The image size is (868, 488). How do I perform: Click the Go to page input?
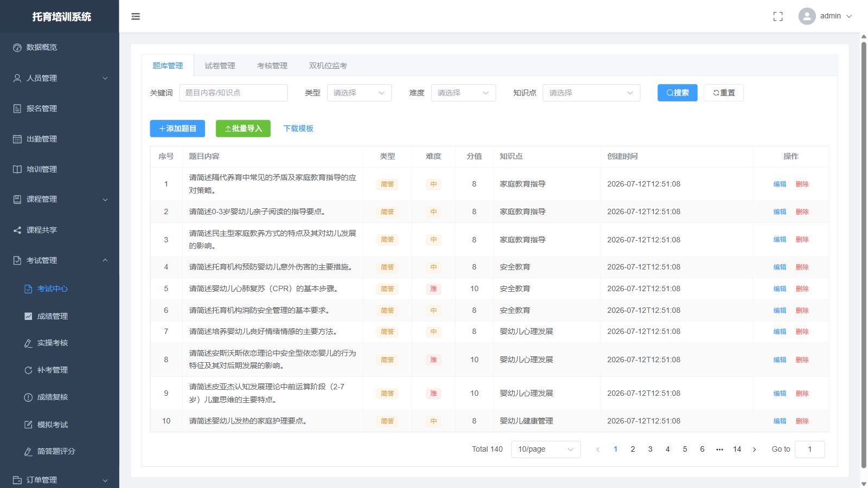810,450
